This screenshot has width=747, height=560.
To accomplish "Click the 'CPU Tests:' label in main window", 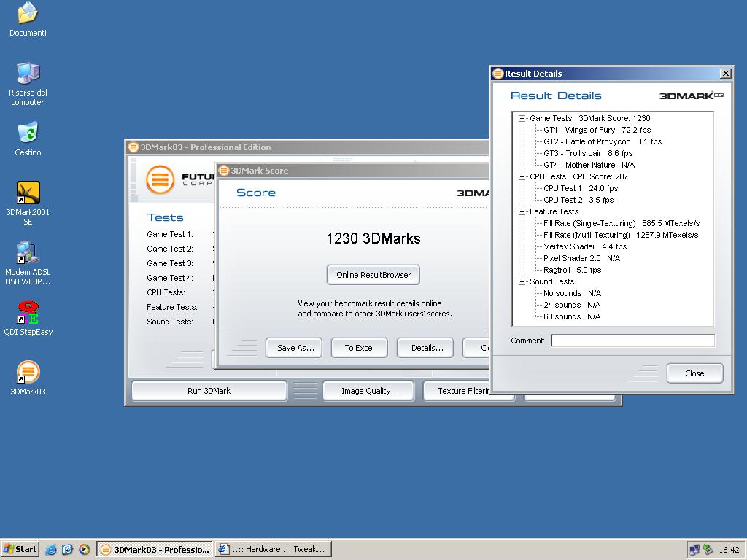I will tap(166, 292).
